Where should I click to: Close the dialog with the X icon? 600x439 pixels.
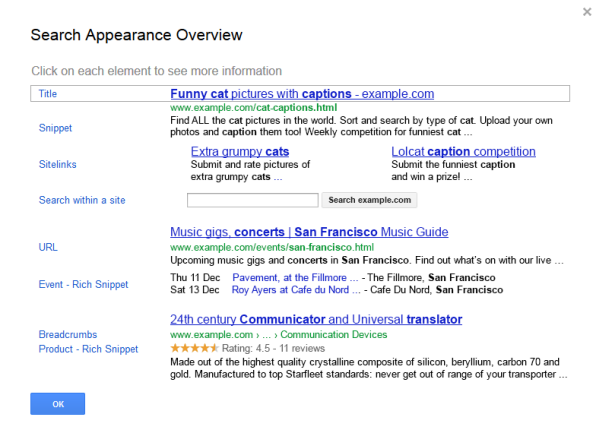587,12
